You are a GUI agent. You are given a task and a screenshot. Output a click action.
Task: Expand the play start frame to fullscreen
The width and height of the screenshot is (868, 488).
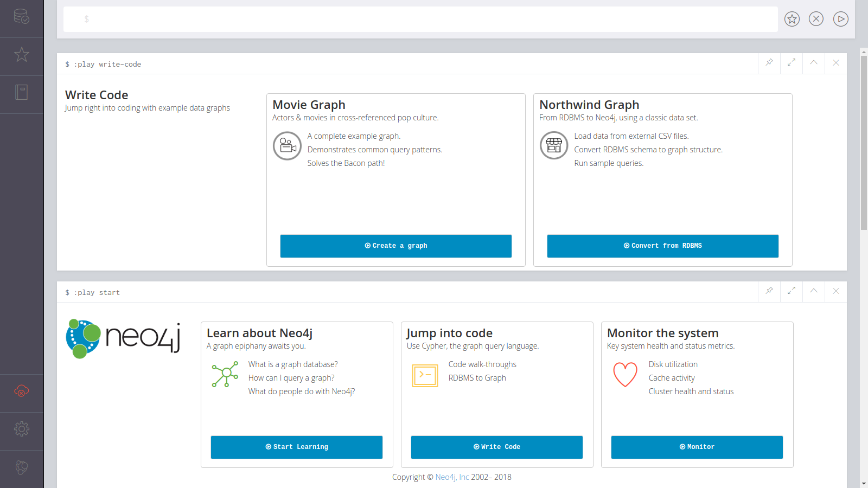pos(792,291)
